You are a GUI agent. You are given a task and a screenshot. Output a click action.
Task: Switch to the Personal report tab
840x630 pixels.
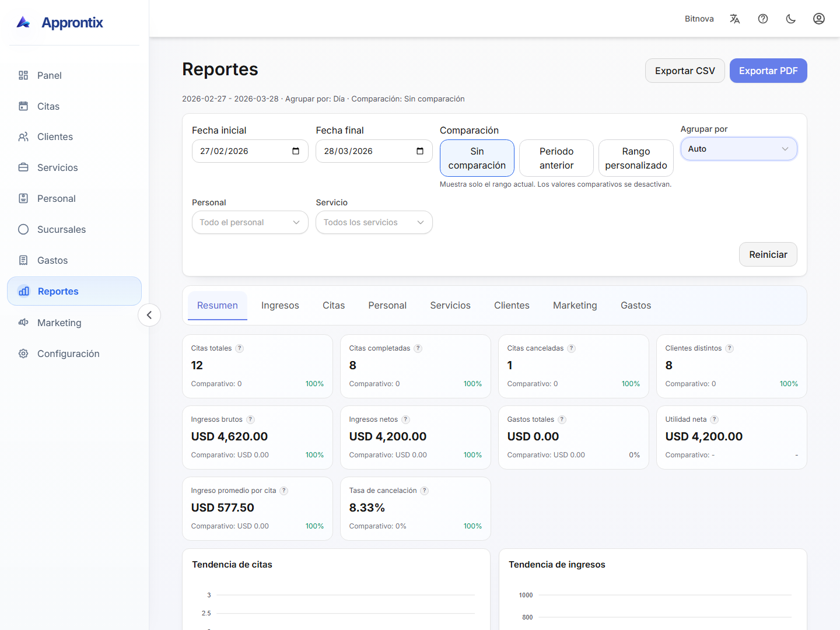(x=387, y=306)
